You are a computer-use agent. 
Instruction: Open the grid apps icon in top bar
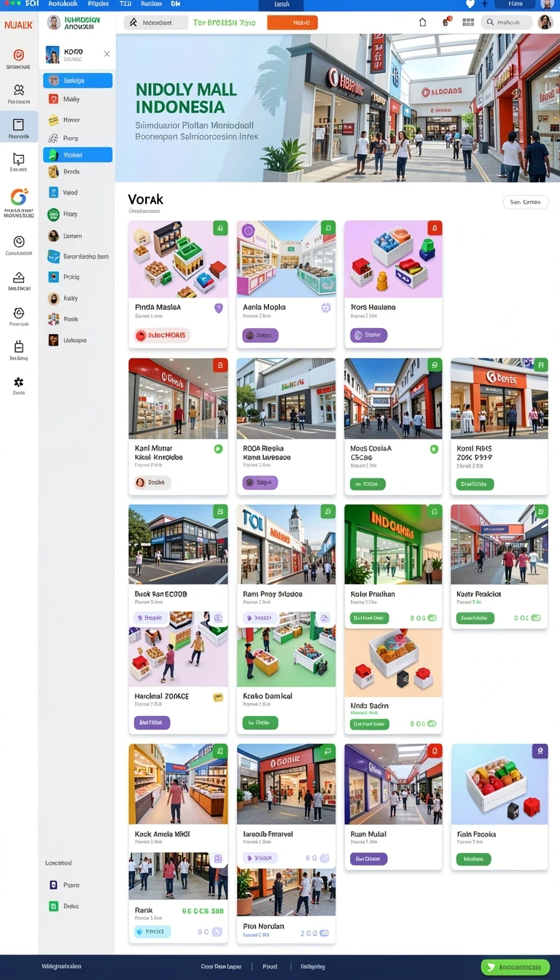click(468, 23)
